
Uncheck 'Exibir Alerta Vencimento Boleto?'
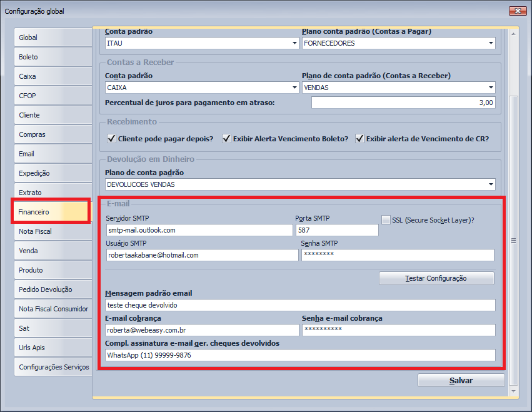(227, 139)
